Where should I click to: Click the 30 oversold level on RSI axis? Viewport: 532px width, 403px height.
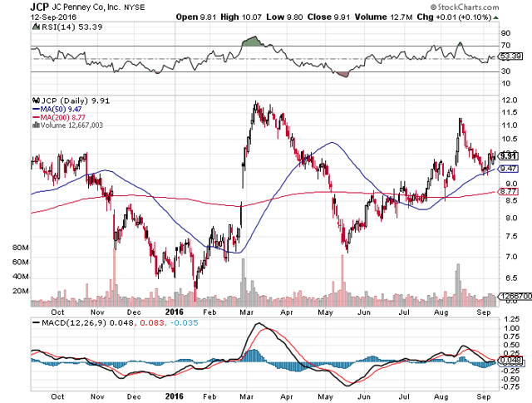tap(505, 71)
